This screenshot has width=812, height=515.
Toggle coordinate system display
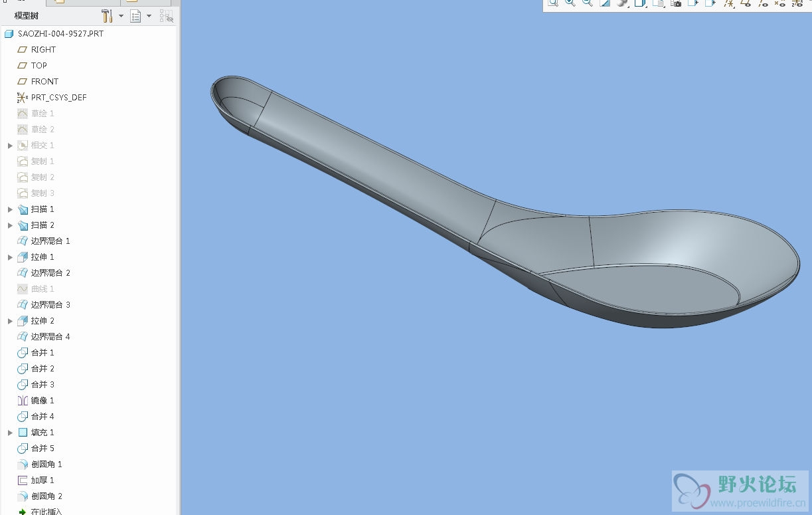tap(797, 3)
